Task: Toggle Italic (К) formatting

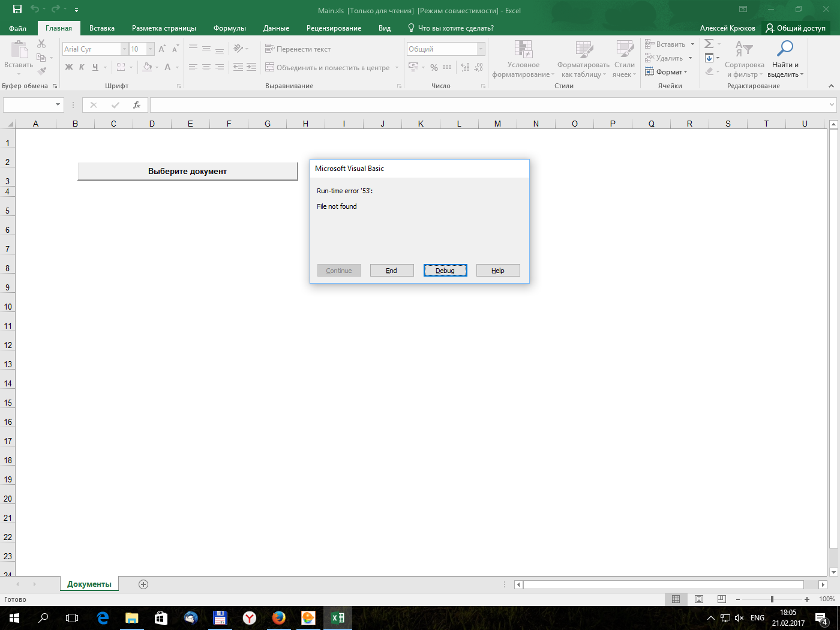Action: point(82,67)
